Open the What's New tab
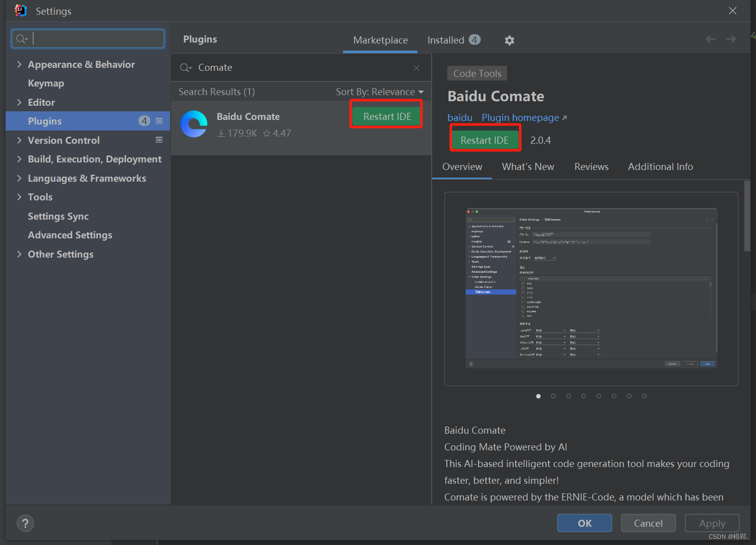The height and width of the screenshot is (545, 756). pos(528,166)
